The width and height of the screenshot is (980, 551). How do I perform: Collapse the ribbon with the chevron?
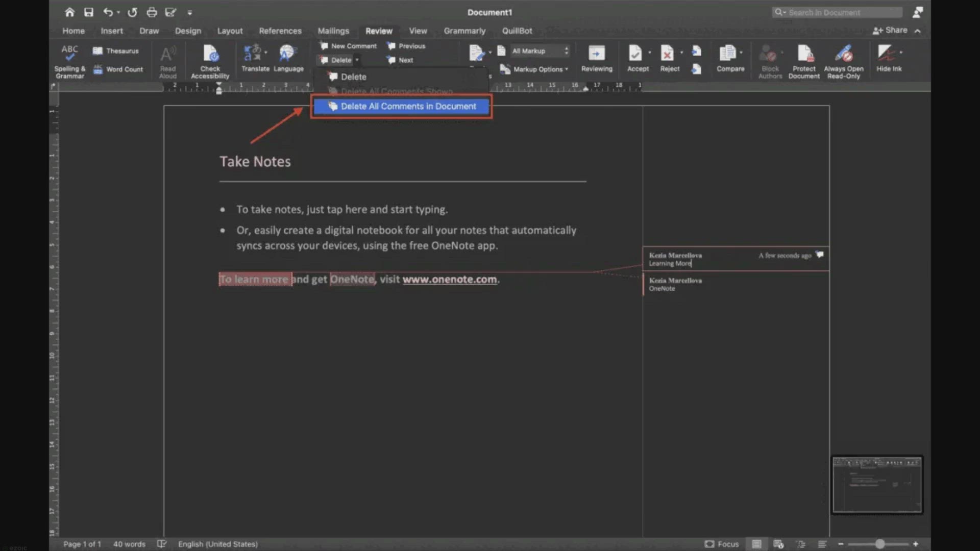(918, 31)
